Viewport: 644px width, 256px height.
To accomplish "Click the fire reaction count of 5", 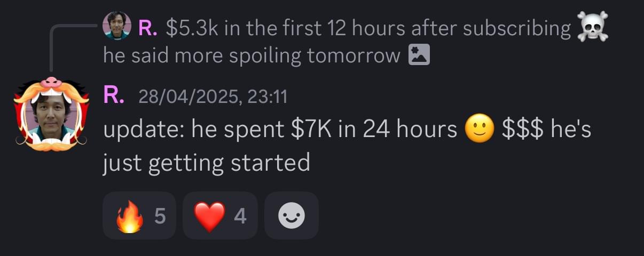I will click(160, 216).
